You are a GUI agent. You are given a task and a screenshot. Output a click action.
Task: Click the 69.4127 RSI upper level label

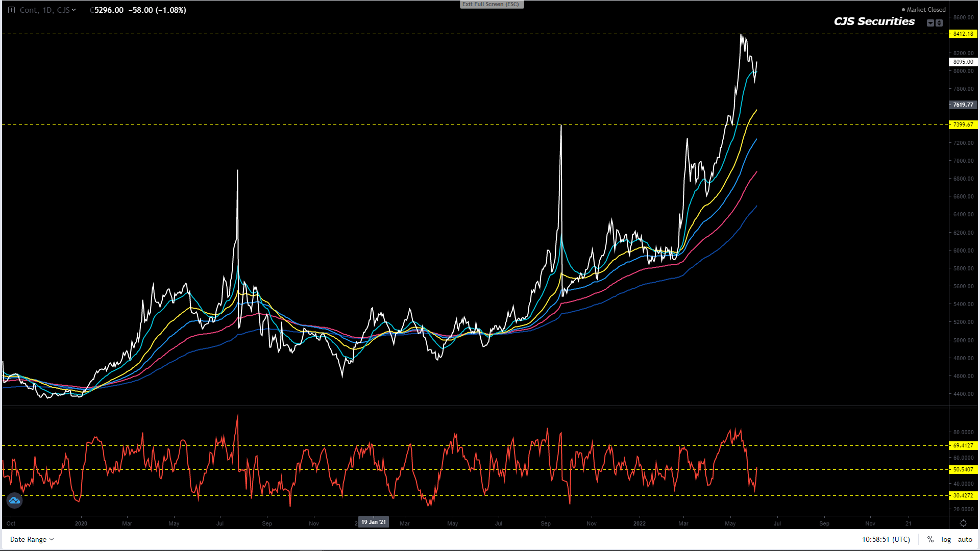tap(963, 445)
